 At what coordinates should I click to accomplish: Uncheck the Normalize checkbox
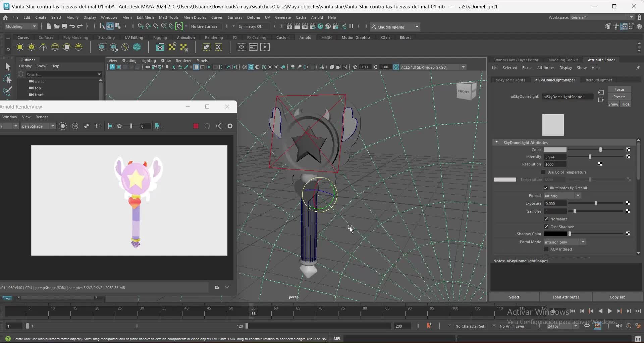546,219
